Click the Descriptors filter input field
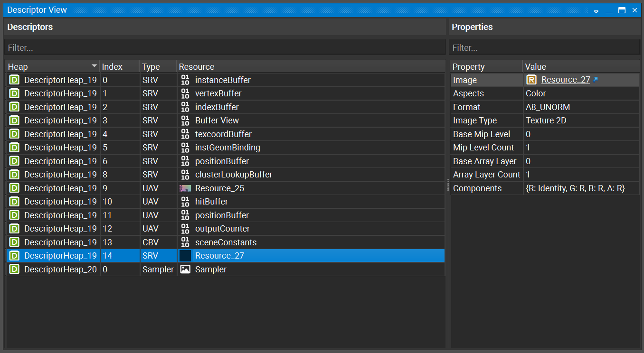Viewport: 644px width, 353px height. (225, 48)
